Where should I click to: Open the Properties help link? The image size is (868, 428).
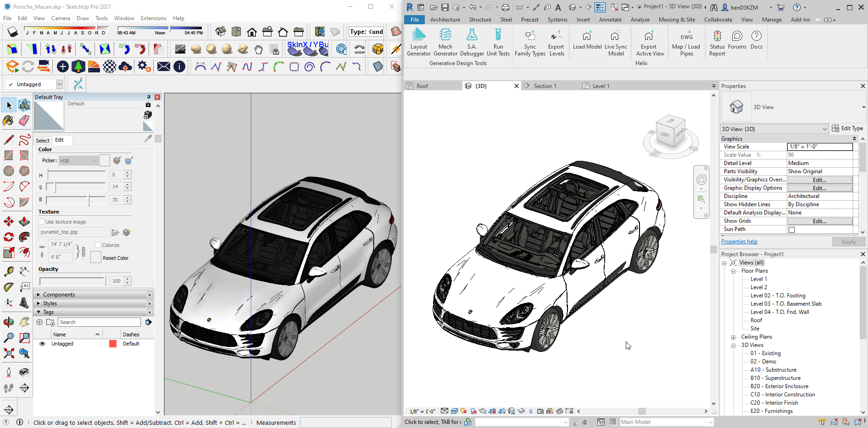pyautogui.click(x=739, y=241)
